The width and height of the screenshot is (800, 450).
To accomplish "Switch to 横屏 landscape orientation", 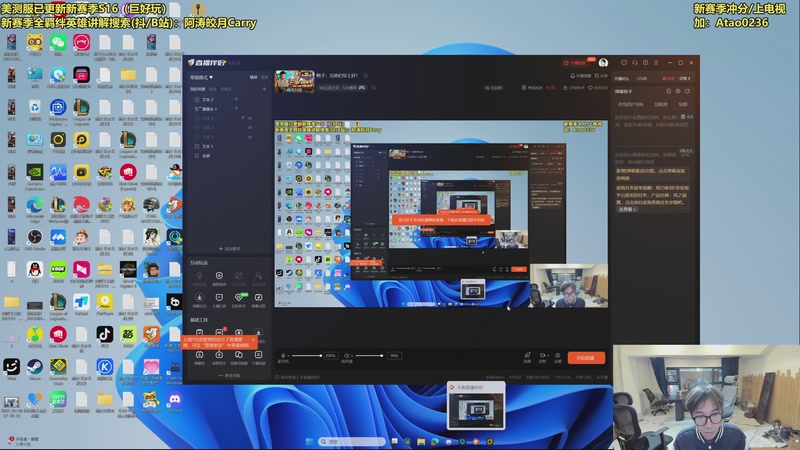I will click(253, 77).
